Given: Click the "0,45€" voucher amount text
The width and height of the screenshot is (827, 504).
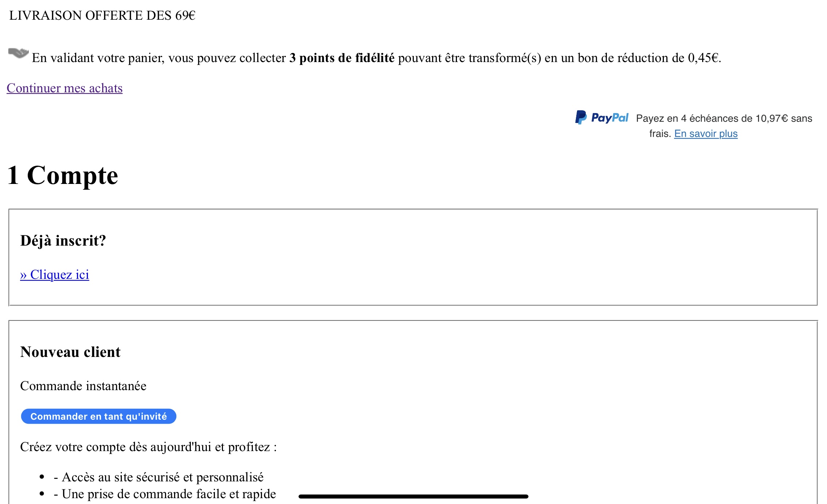Looking at the screenshot, I should click(x=703, y=58).
